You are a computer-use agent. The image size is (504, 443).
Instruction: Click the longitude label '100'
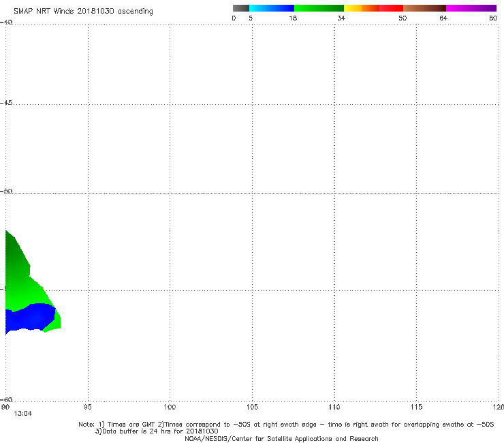(170, 407)
